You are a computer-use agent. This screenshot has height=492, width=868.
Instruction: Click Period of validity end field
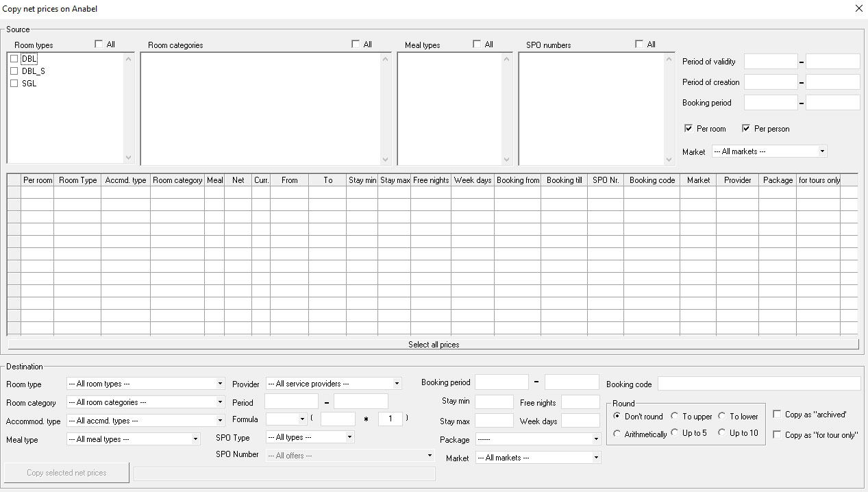(x=832, y=62)
